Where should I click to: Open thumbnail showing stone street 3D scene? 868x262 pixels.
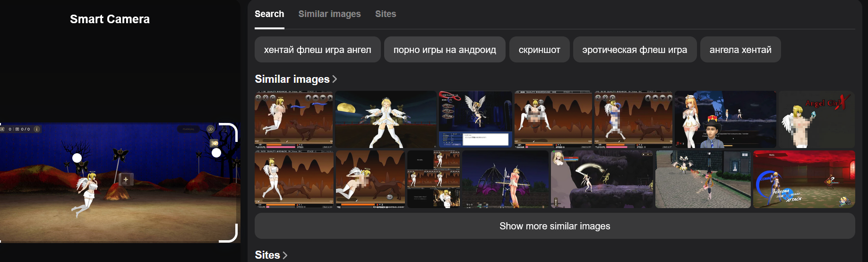(x=703, y=179)
